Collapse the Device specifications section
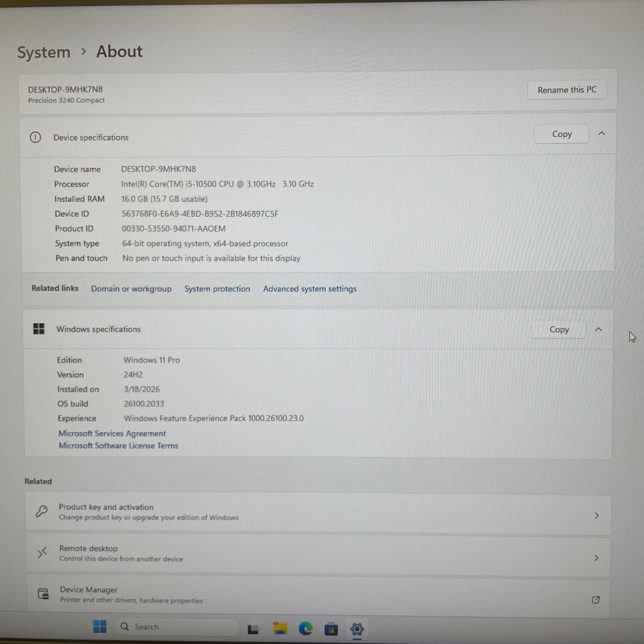Viewport: 644px width, 644px height. [x=601, y=134]
